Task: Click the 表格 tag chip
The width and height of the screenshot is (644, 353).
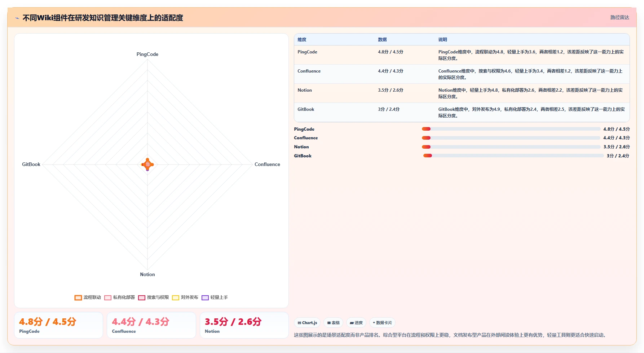Action: click(x=333, y=323)
